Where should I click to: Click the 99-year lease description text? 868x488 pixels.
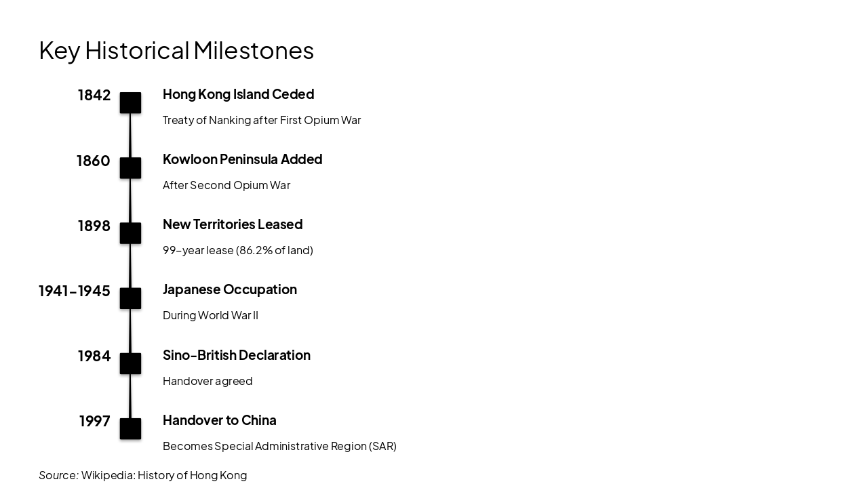(238, 250)
